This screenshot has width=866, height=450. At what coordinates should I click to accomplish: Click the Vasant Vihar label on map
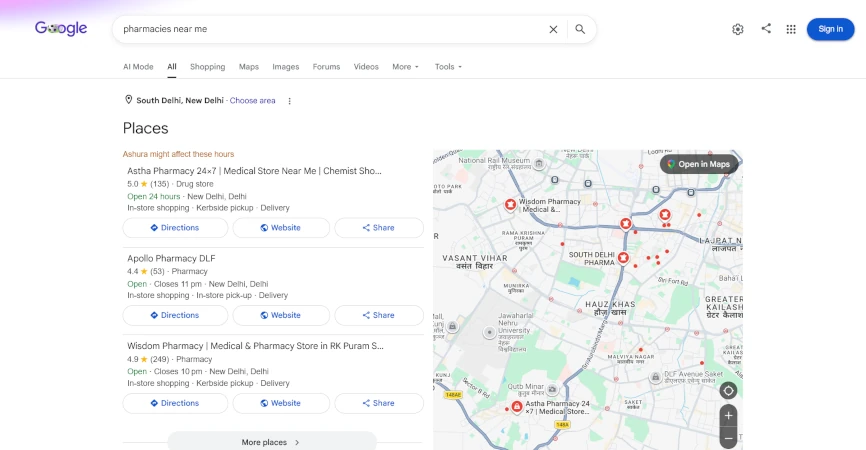[x=474, y=262]
